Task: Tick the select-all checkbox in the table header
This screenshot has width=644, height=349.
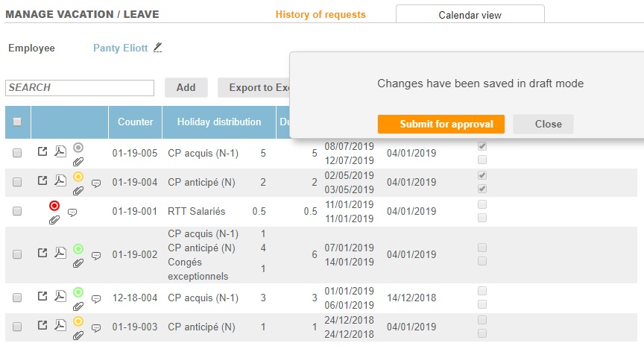Action: tap(17, 122)
